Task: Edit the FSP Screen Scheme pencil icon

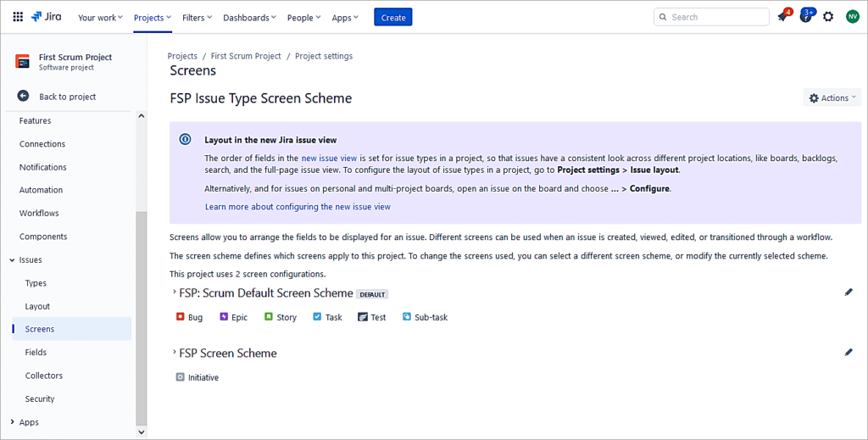Action: 849,352
